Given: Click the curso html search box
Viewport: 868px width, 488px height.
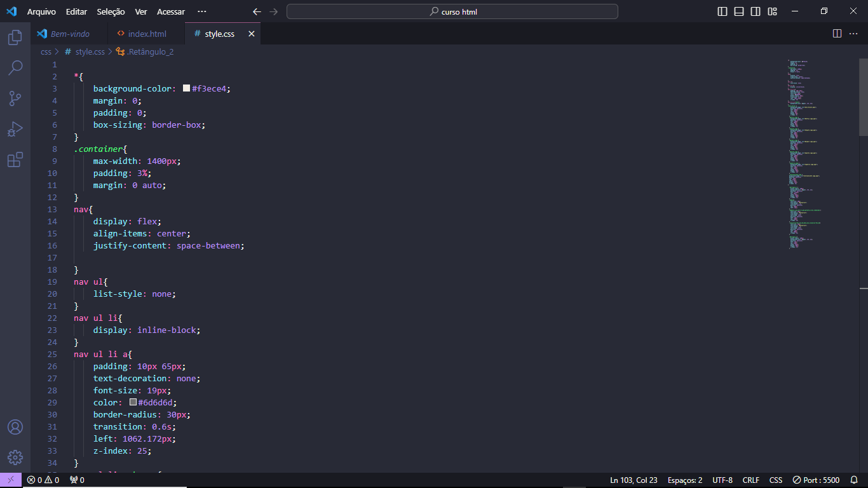Looking at the screenshot, I should click(x=452, y=11).
